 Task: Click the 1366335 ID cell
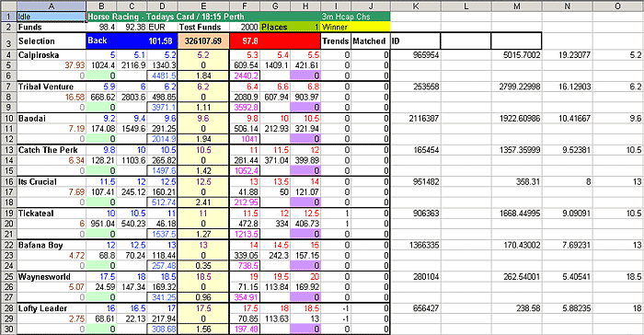415,246
